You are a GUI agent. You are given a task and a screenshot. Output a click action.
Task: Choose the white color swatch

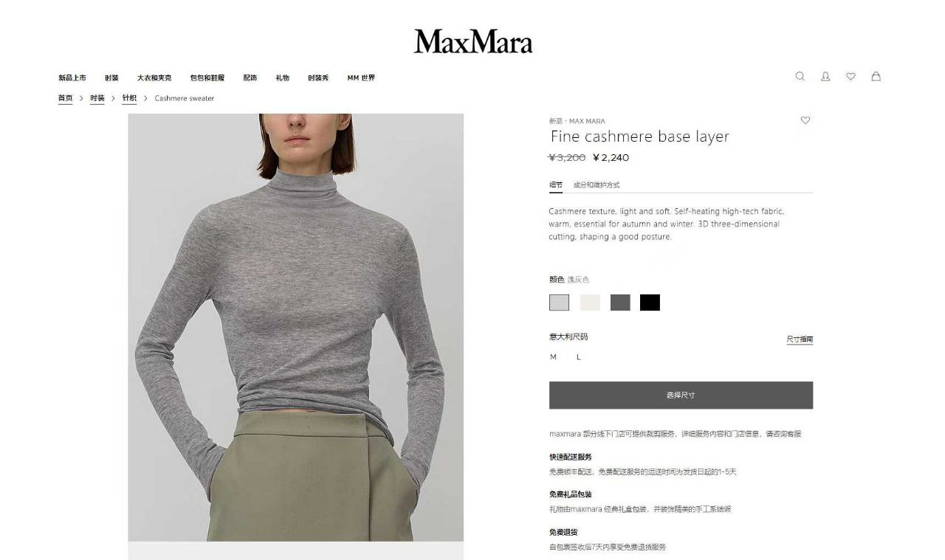(590, 303)
